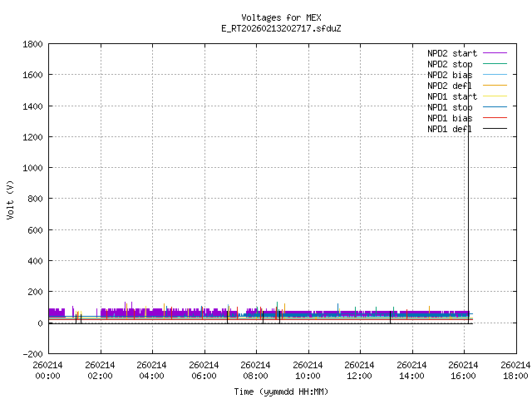
Task: Click the NPD2 bias legend entry
Action: [450, 75]
